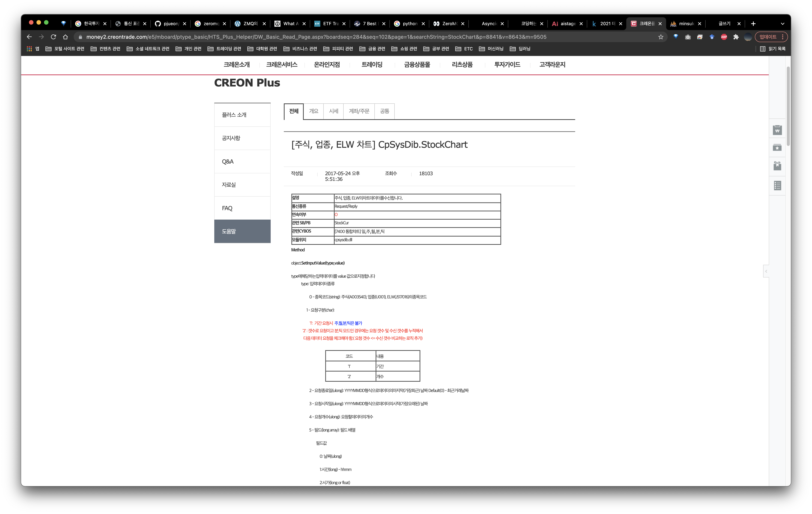Open the 컨텐츠 관련 bookmark folder

click(x=106, y=49)
